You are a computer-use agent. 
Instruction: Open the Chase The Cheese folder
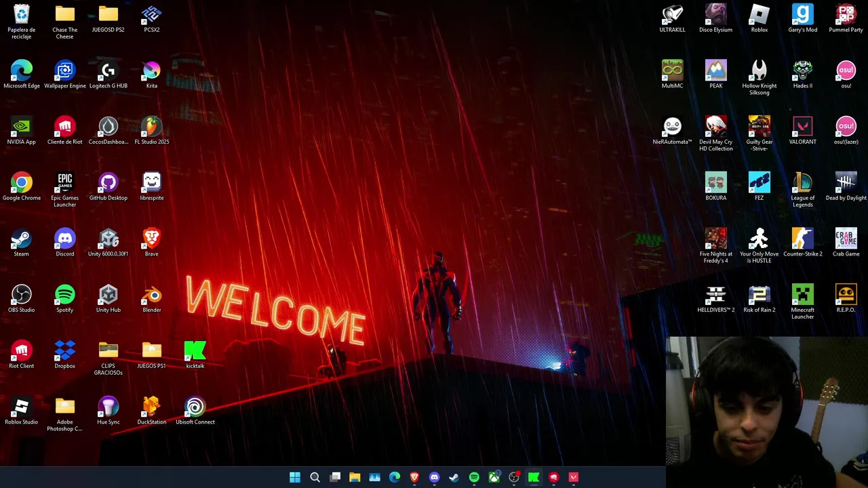pyautogui.click(x=65, y=21)
